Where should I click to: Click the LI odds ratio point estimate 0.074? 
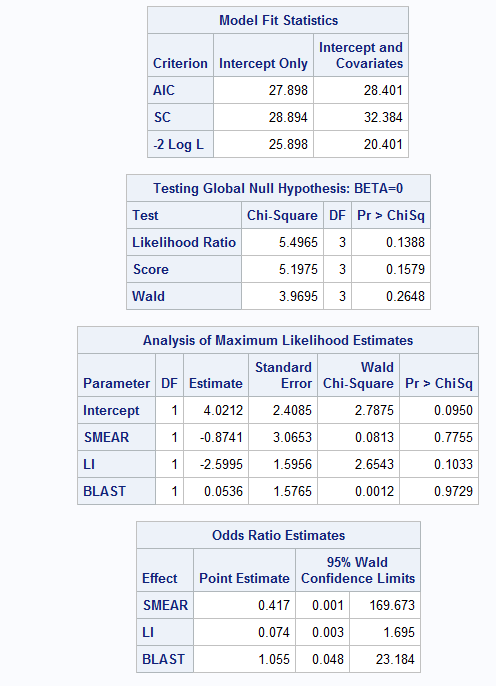click(x=273, y=632)
